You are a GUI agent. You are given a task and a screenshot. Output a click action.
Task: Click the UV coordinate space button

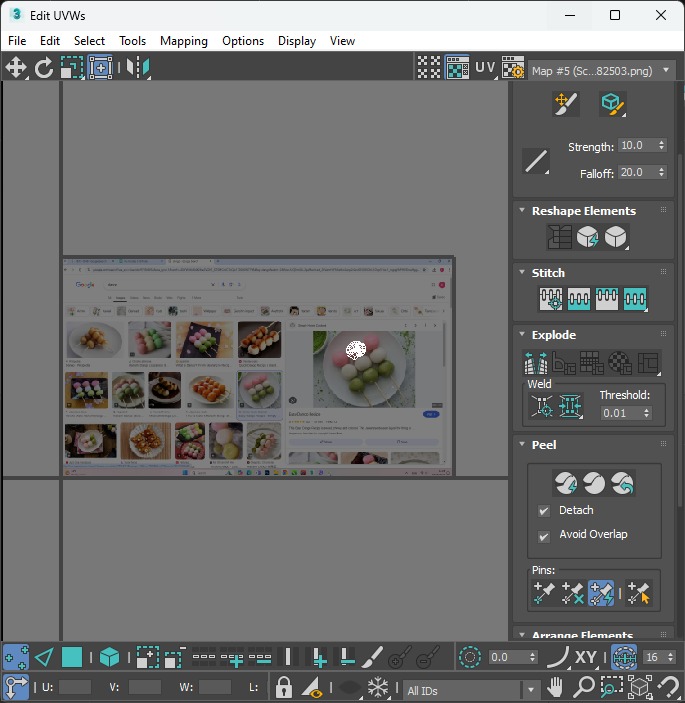[x=486, y=67]
